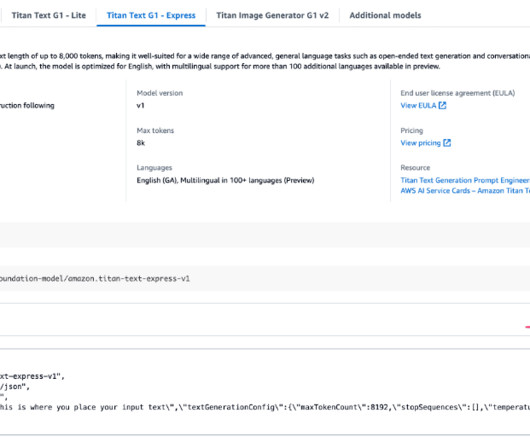Screen dimensions: 530x442
Task: Click the End user license agreement (EULA) label
Action: (x=458, y=93)
